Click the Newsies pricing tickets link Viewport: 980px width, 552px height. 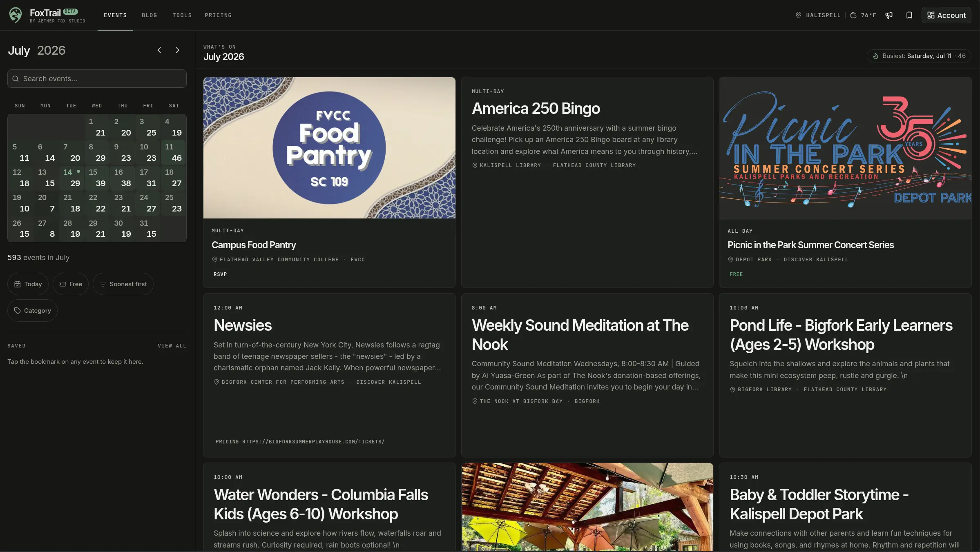click(300, 442)
